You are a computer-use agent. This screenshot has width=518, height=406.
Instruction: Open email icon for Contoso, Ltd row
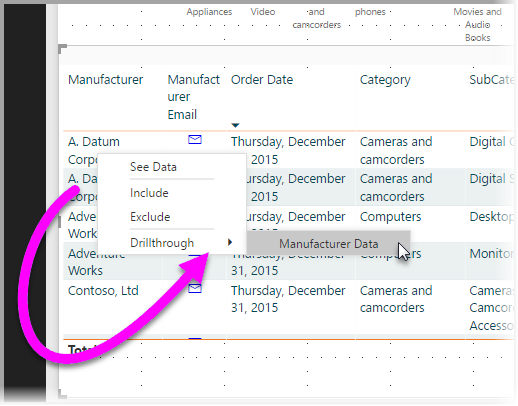tap(195, 289)
